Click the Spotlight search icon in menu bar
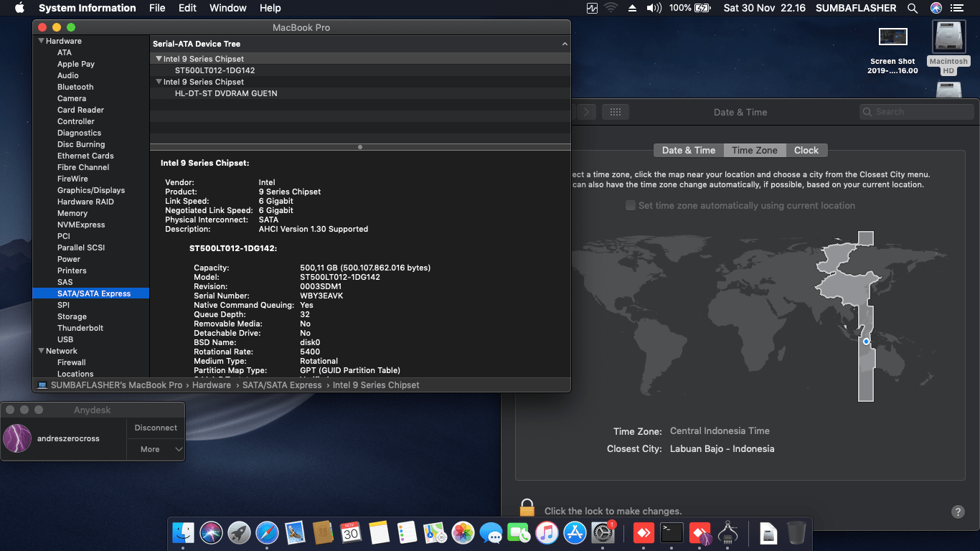980x551 pixels. tap(911, 8)
